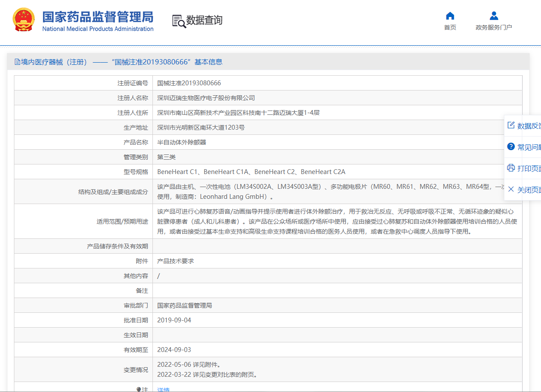Click the 数据反馈 side menu label
541x392 pixels.
[x=529, y=126]
